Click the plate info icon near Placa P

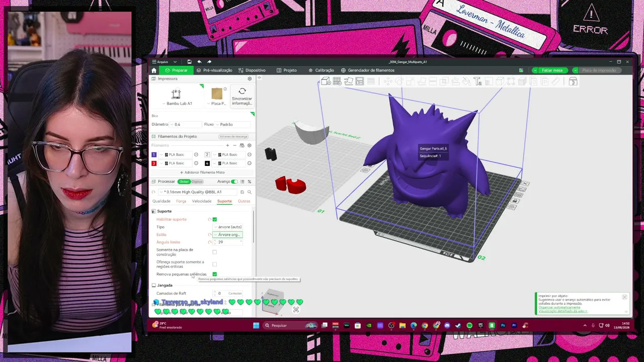(x=225, y=89)
